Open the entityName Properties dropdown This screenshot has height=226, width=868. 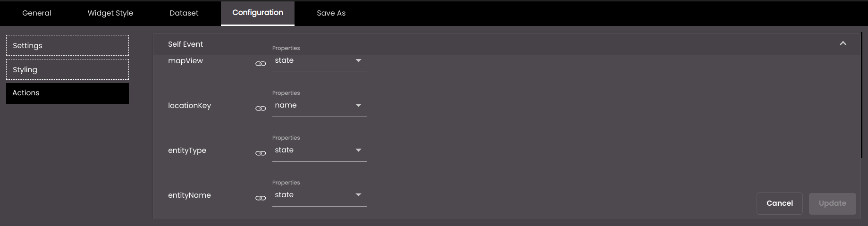[320, 195]
